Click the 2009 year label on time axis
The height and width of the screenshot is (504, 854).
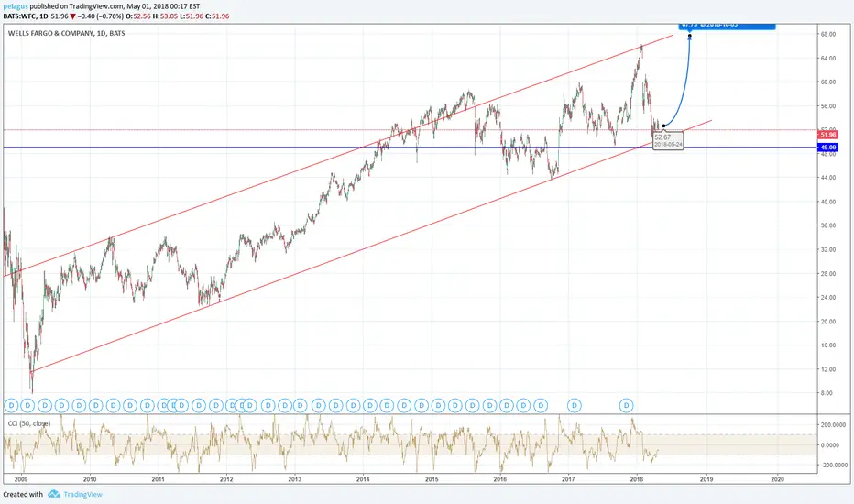21,479
